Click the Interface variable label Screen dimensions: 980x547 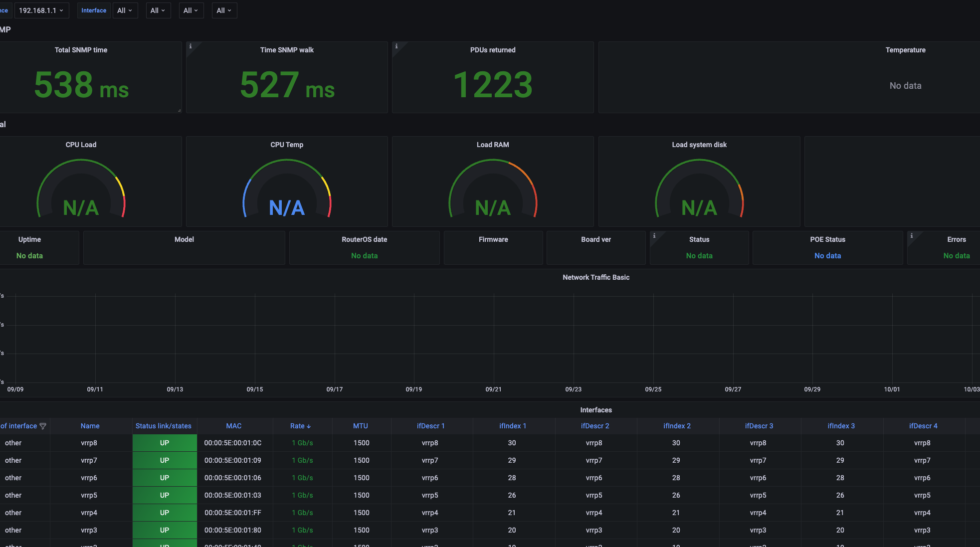(x=94, y=10)
